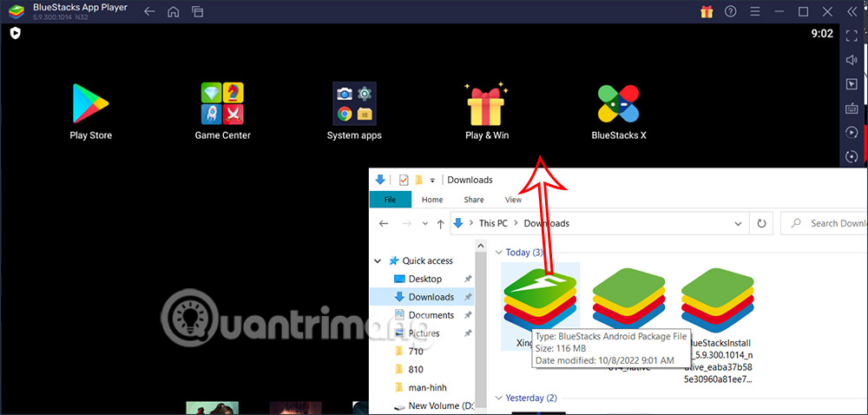Screen dimensions: 868x415
Task: Open the Home ribbon tab
Action: 432,200
